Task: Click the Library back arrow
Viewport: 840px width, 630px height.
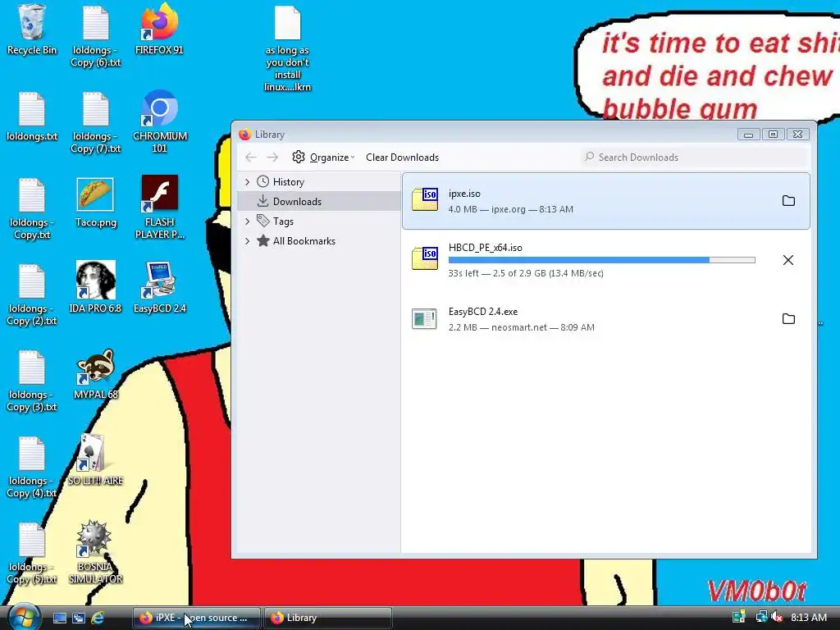Action: tap(251, 157)
